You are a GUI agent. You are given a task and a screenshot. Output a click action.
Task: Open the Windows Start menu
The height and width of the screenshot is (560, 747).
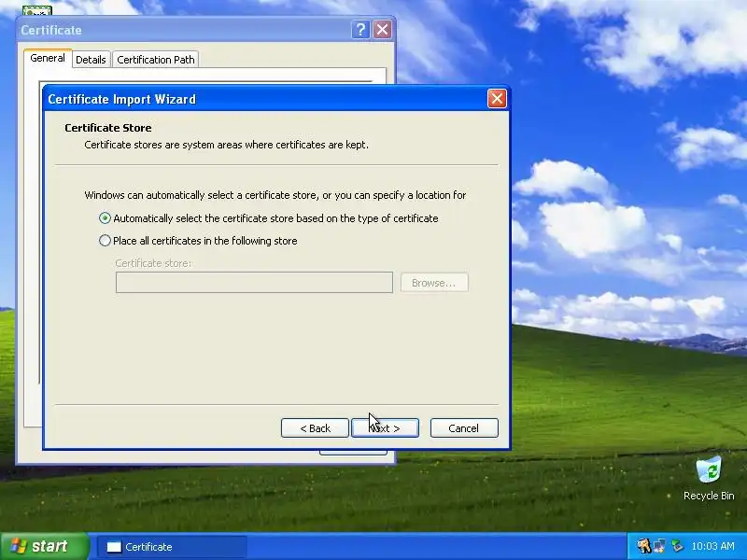point(44,546)
